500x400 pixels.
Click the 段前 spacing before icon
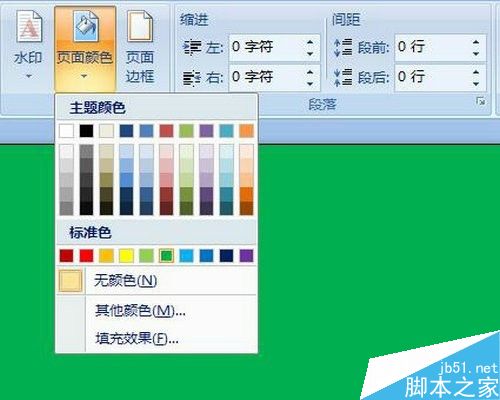pyautogui.click(x=343, y=48)
